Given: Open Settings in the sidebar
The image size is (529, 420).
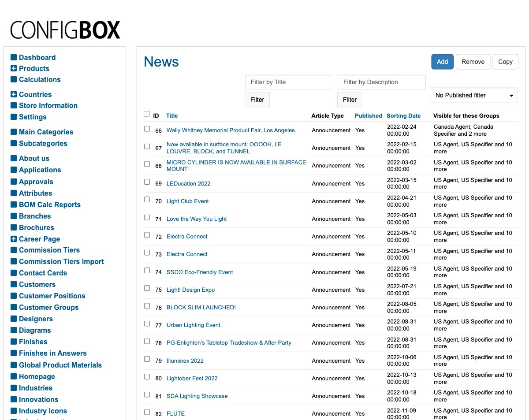Looking at the screenshot, I should point(33,117).
